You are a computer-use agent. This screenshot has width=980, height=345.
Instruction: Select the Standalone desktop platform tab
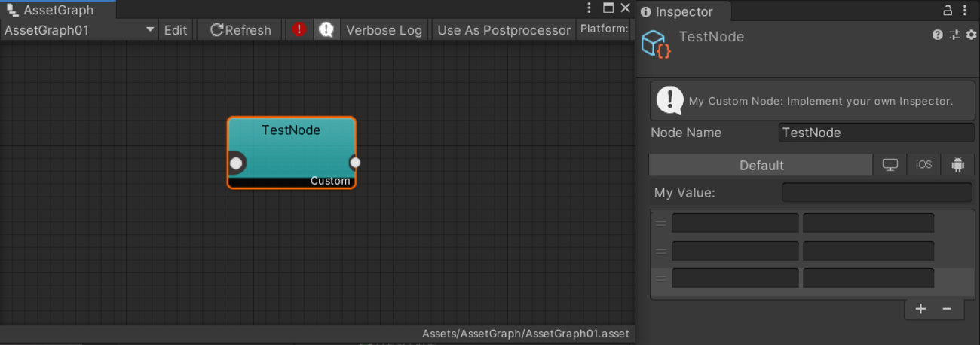[890, 165]
